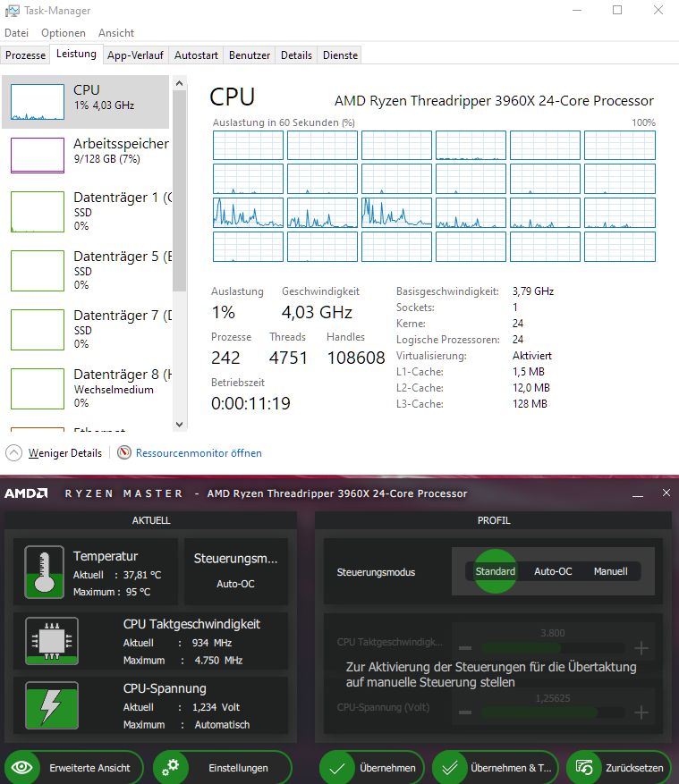
Task: Click the Steuerungsm... Auto-OC status tile
Action: [x=235, y=571]
